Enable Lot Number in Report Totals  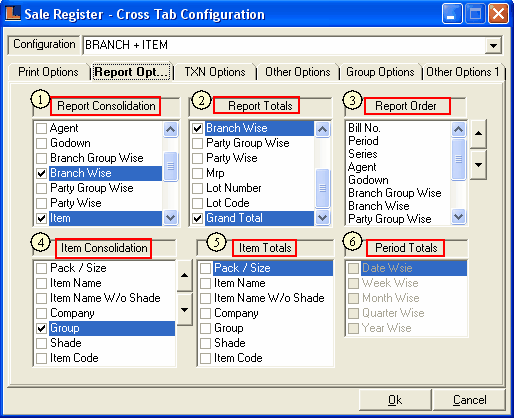pyautogui.click(x=197, y=188)
